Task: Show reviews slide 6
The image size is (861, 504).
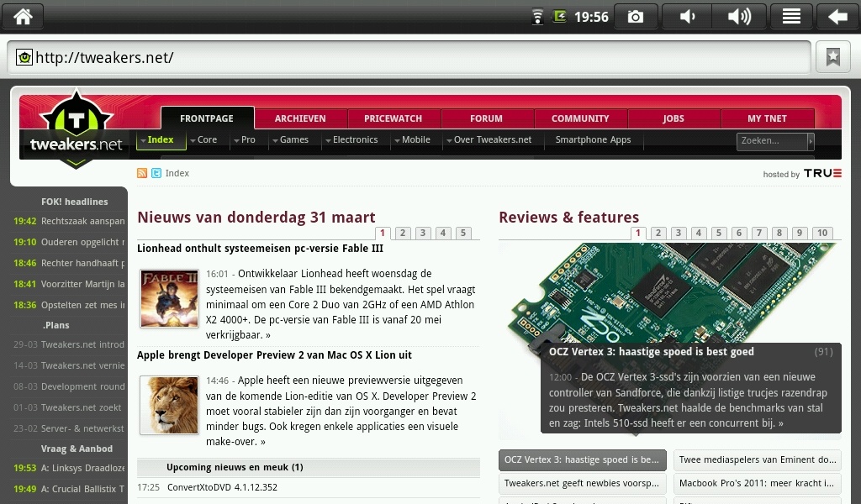Action: tap(739, 233)
